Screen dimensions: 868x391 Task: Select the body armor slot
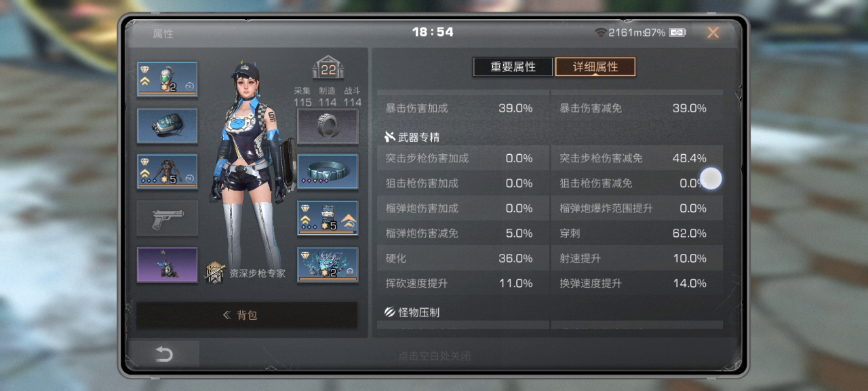pyautogui.click(x=167, y=172)
